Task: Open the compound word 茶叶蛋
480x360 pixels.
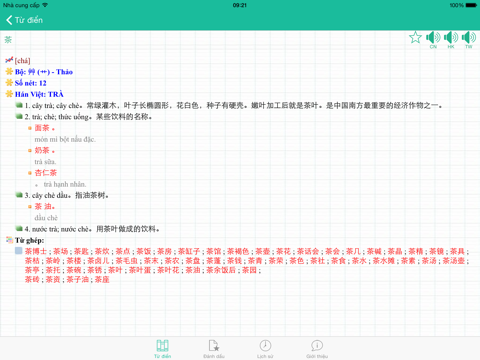Action: click(x=140, y=270)
